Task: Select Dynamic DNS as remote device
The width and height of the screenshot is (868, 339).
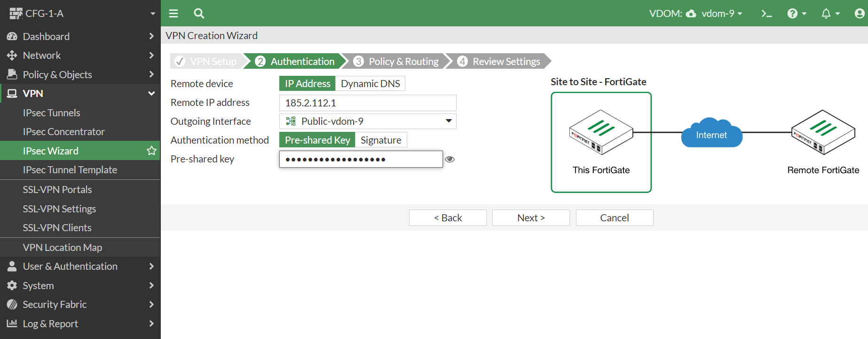Action: [370, 83]
